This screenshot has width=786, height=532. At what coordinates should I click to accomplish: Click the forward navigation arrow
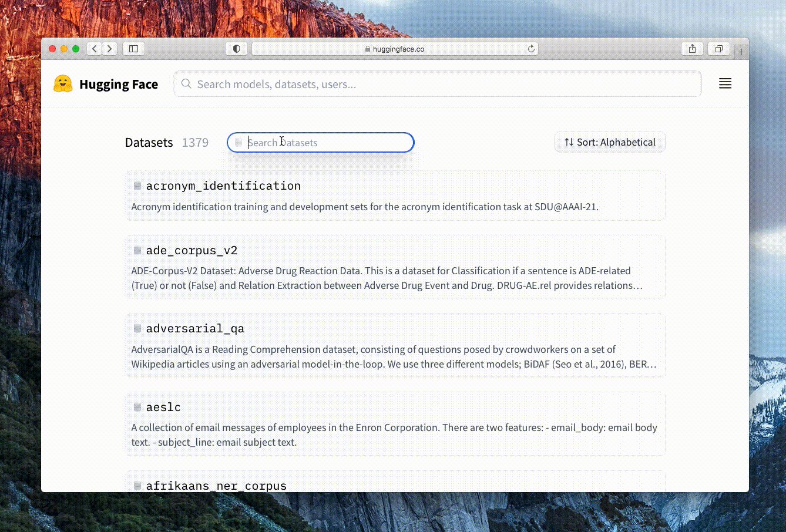point(110,49)
